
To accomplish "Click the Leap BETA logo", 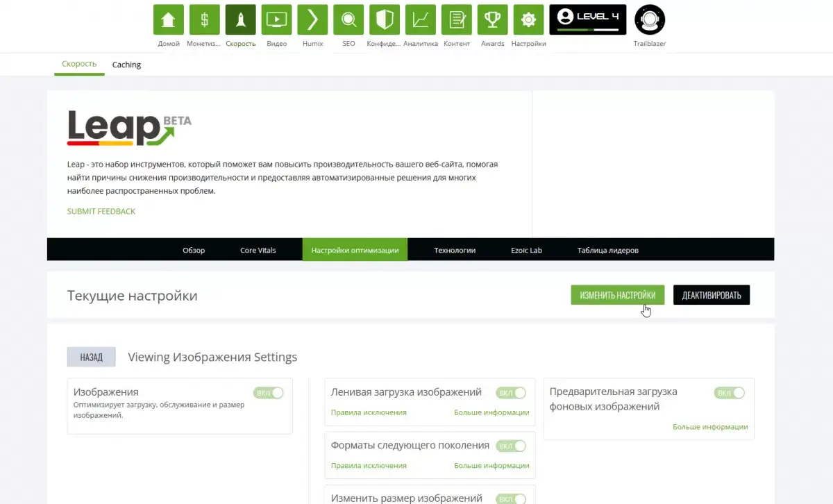I will pos(129,128).
